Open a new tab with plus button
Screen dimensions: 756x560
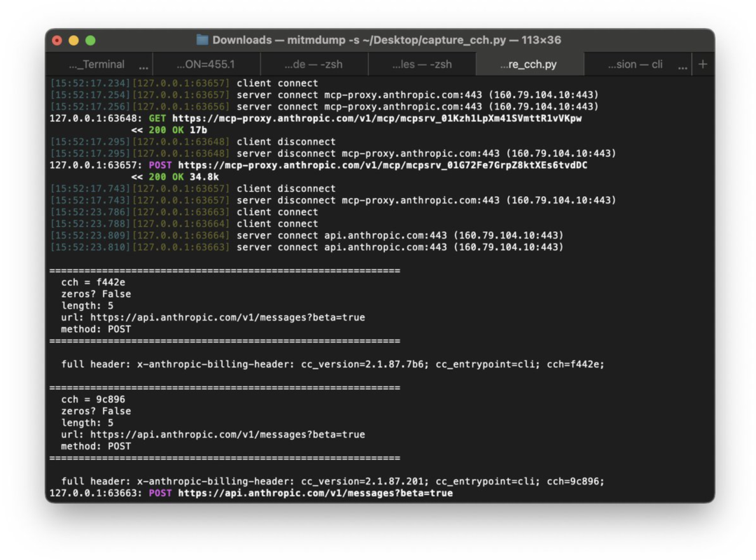click(x=703, y=64)
